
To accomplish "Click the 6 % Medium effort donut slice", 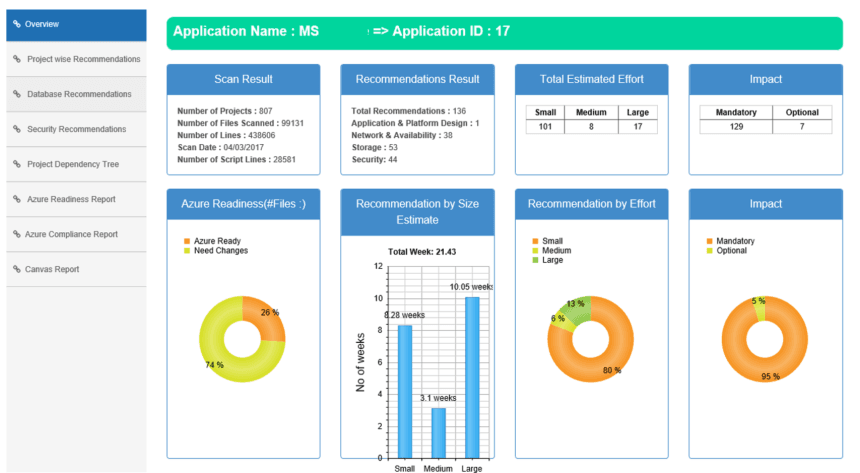I will tap(563, 321).
